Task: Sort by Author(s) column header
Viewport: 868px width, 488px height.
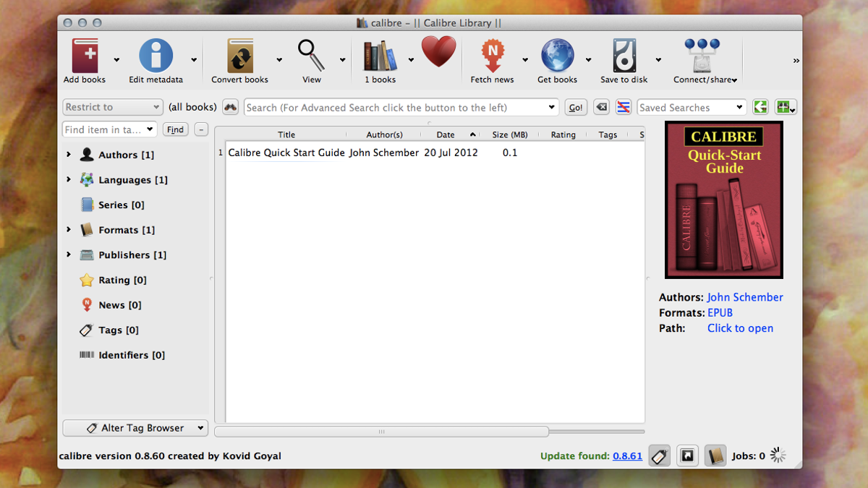Action: (x=384, y=134)
